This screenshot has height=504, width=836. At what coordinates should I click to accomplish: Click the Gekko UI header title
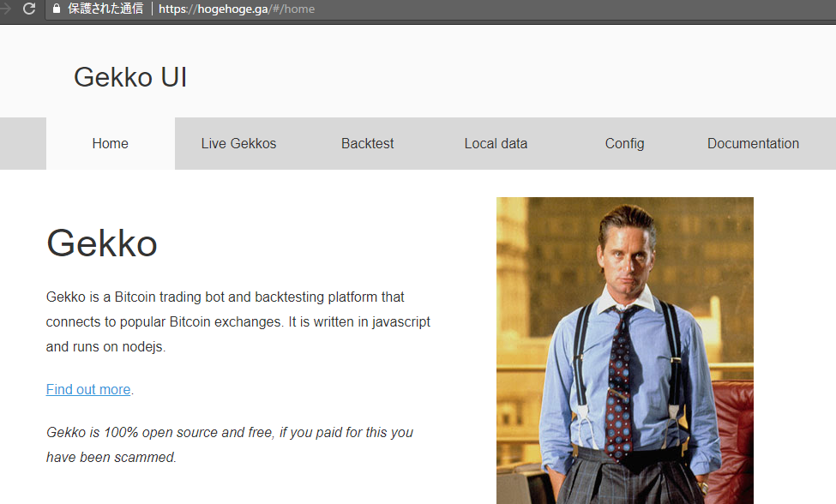(x=130, y=77)
